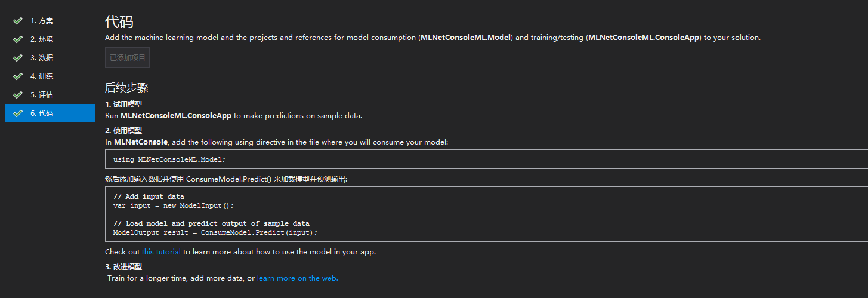The image size is (868, 298).
Task: Click the checkmark icon beside 6. 代码
Action: coord(18,113)
